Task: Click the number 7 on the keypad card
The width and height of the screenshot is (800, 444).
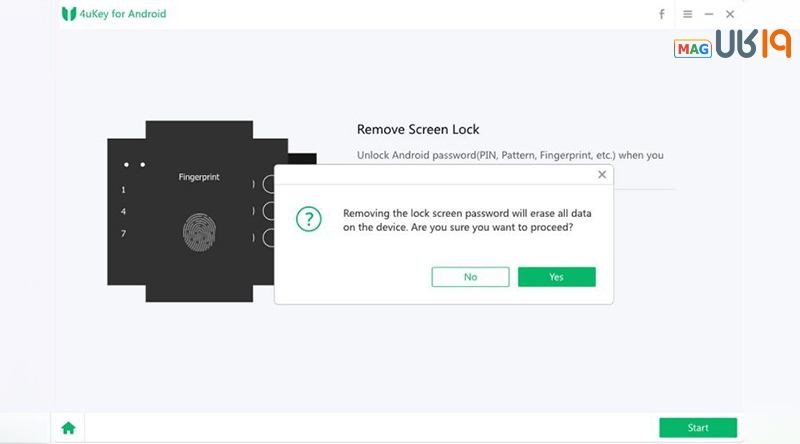Action: pyautogui.click(x=124, y=234)
